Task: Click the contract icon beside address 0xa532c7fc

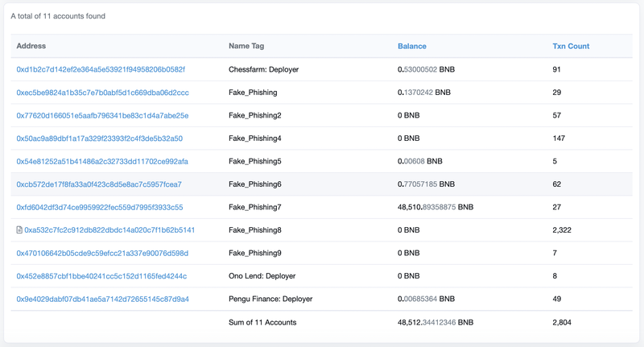Action: pos(19,230)
